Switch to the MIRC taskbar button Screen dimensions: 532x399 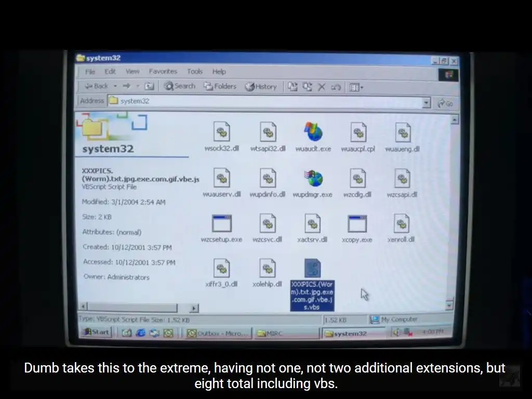pyautogui.click(x=286, y=334)
